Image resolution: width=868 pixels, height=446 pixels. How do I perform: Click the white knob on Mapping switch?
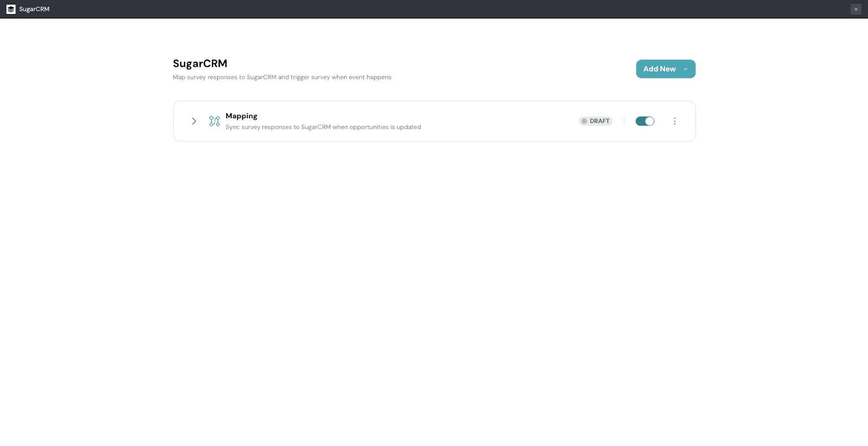point(649,121)
